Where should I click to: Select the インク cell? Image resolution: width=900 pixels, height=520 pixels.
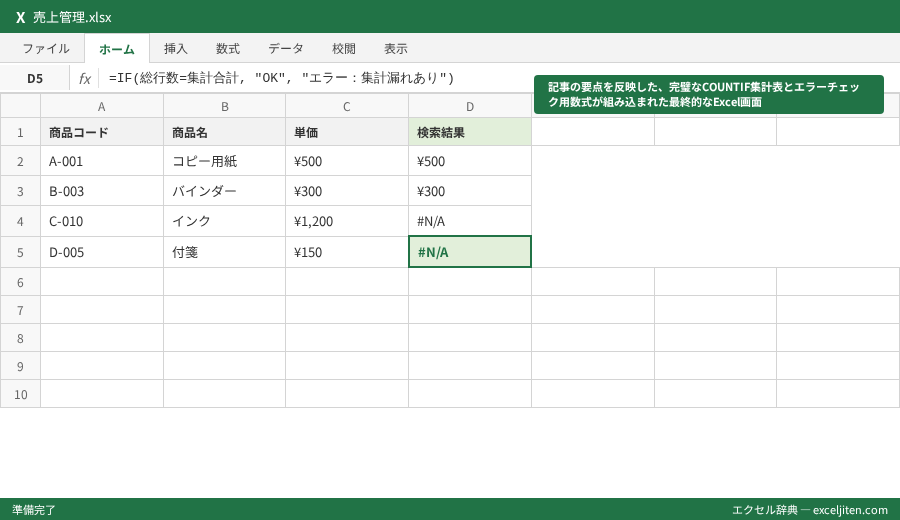click(224, 221)
